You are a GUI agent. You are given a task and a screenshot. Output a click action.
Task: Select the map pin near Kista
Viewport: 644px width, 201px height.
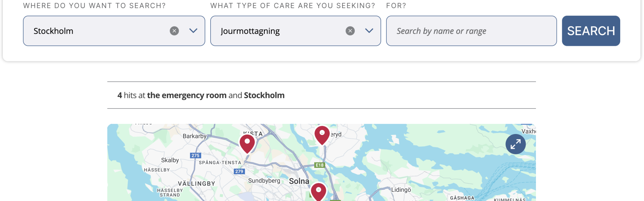pyautogui.click(x=247, y=144)
